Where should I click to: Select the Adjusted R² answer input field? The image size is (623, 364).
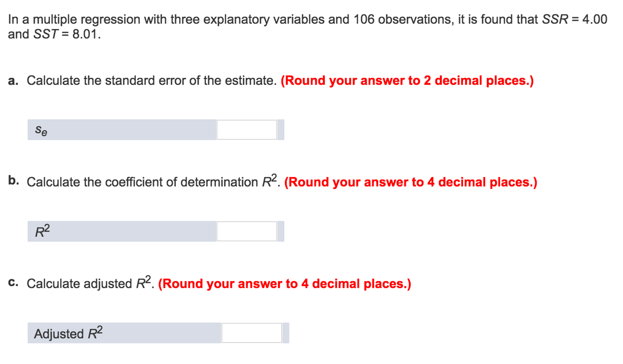252,333
